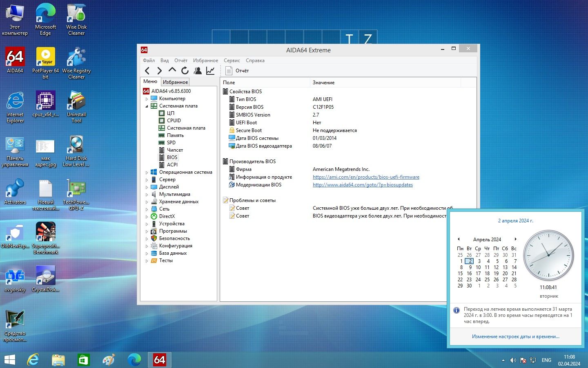588x368 pixels.
Task: Click the graph chart toolbar icon
Action: 210,71
